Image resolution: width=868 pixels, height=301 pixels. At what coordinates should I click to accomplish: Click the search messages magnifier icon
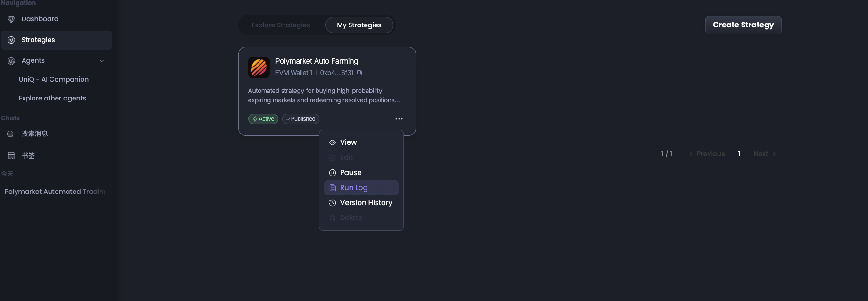10,134
